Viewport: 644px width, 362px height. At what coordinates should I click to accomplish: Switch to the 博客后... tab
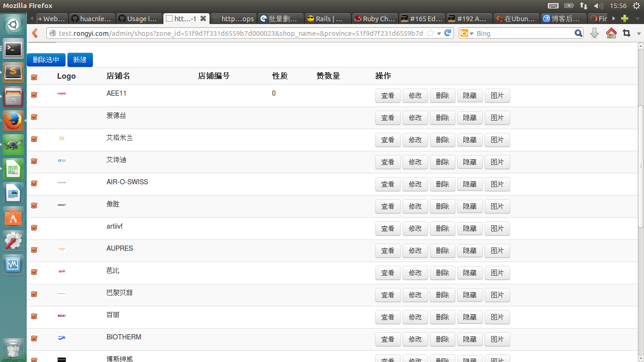(x=563, y=19)
